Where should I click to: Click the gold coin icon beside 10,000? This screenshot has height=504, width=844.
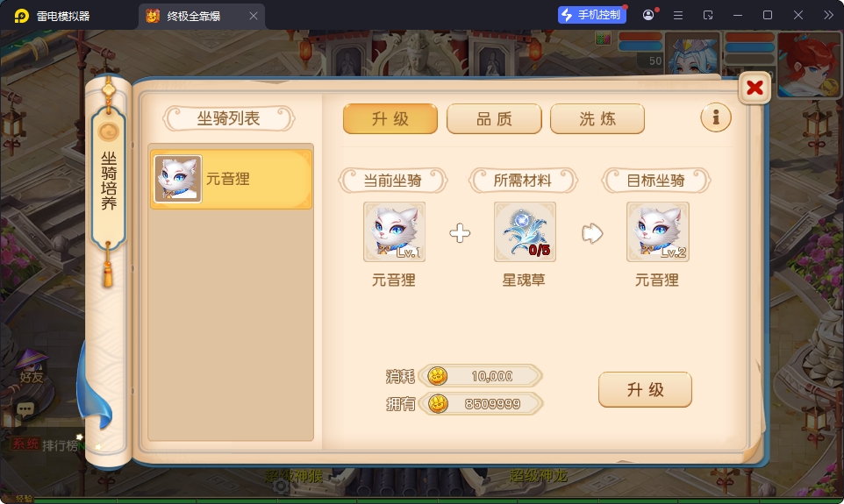click(437, 376)
